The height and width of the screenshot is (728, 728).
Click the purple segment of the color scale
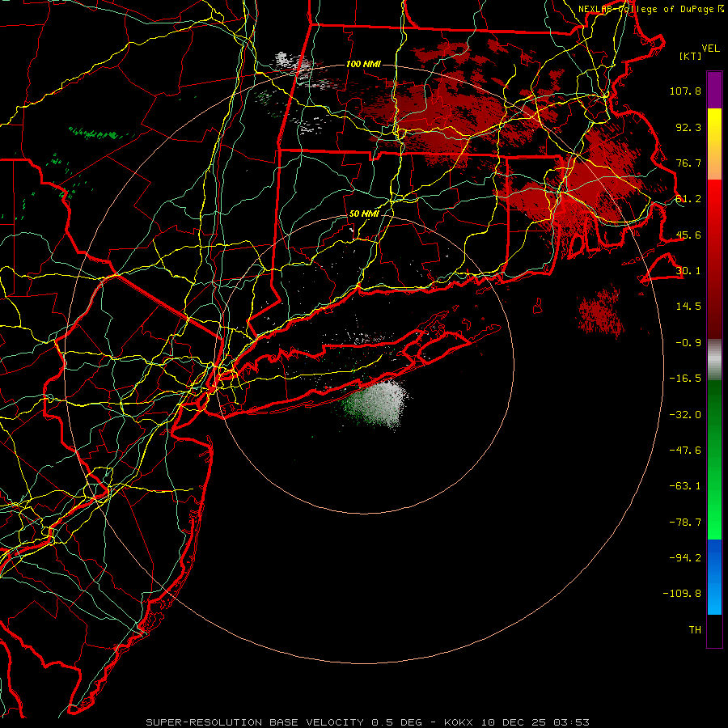coord(714,90)
